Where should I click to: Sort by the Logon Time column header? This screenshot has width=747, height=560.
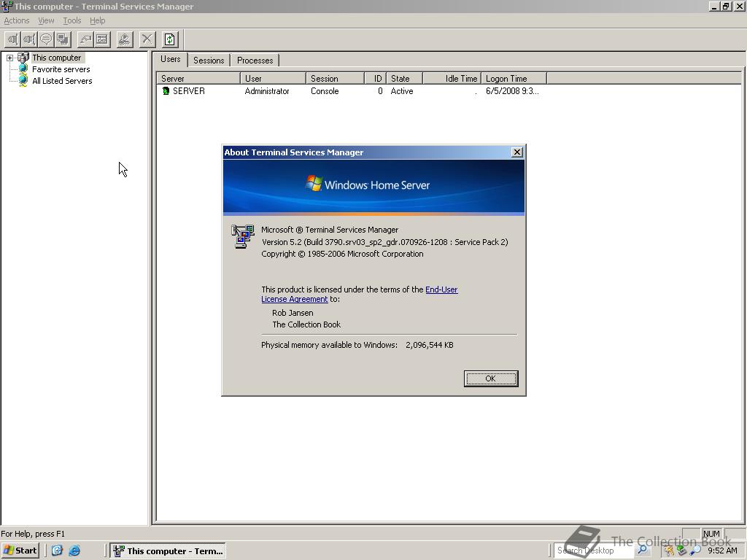(514, 79)
